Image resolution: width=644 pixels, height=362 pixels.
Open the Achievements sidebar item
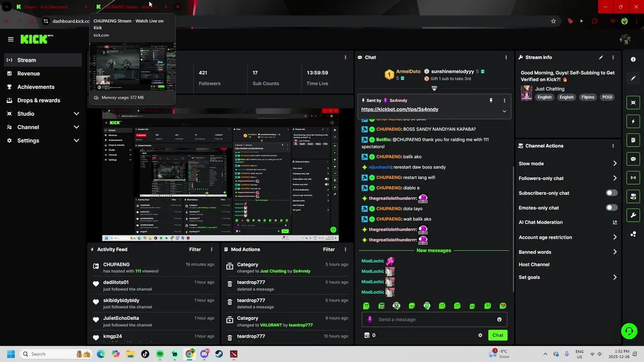coord(43,87)
